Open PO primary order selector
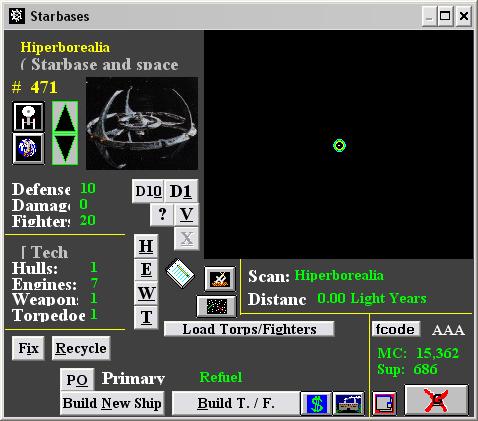Image resolution: width=478 pixels, height=421 pixels. pos(77,379)
